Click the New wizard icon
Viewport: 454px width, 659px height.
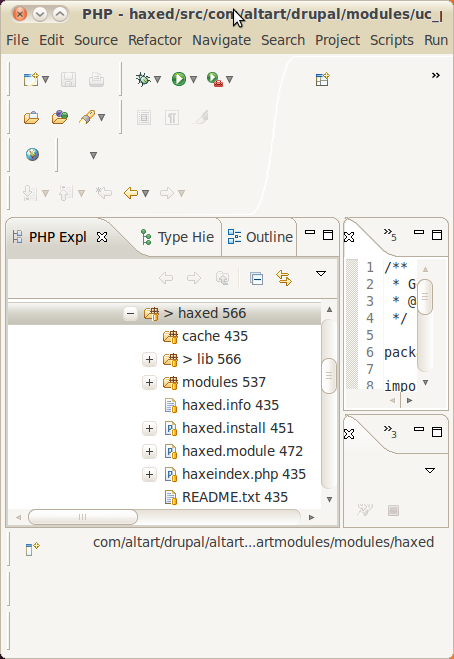pos(31,79)
